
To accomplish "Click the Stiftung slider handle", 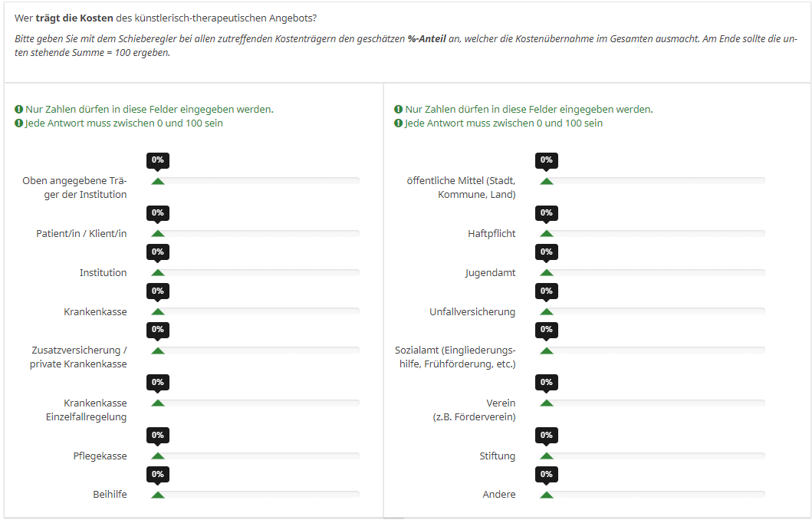I will click(547, 456).
